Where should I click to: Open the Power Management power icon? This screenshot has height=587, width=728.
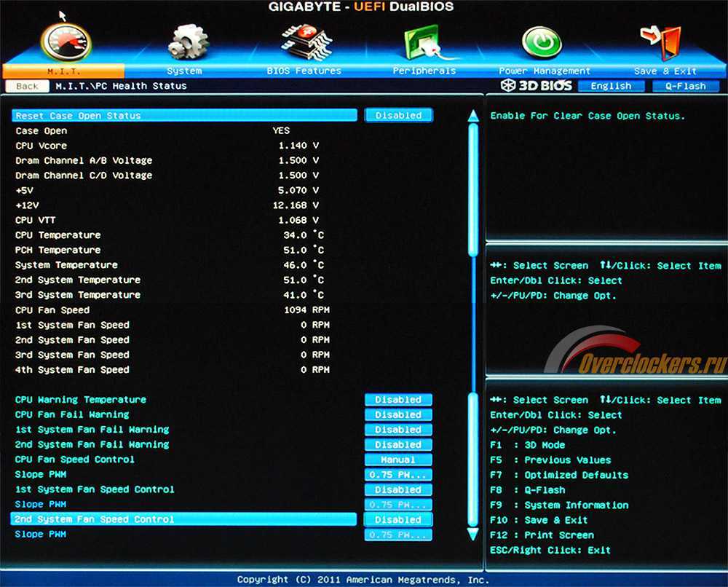point(542,42)
